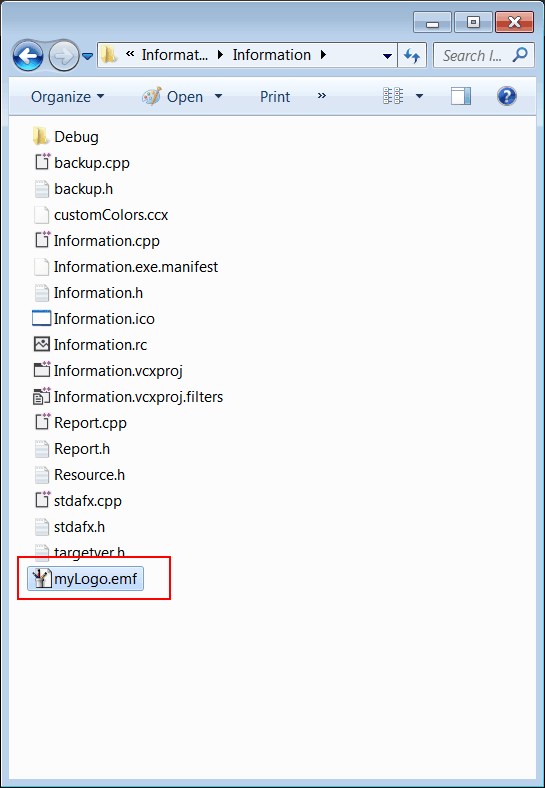
Task: Select the Information.vcxproj.filters file
Action: coord(128,397)
